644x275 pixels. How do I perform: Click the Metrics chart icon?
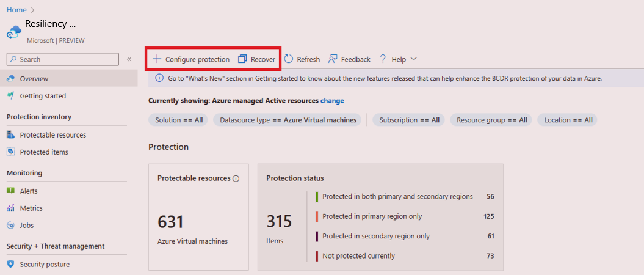coord(11,208)
